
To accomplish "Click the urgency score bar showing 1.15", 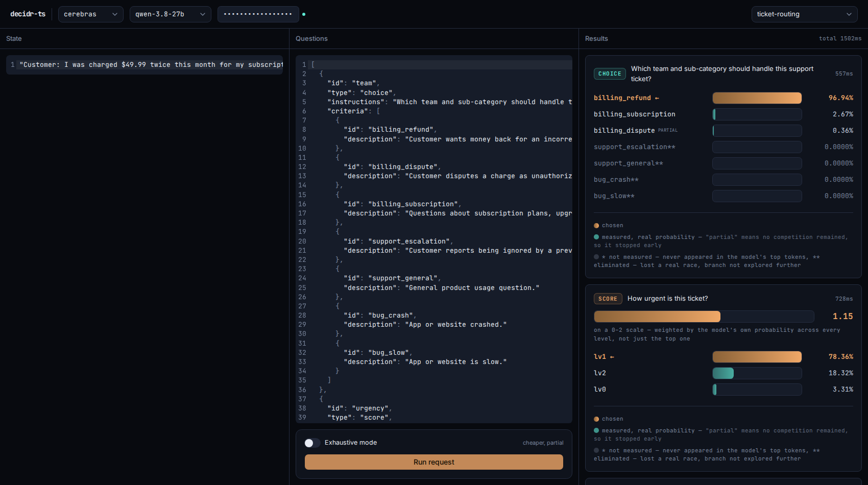I will point(704,317).
